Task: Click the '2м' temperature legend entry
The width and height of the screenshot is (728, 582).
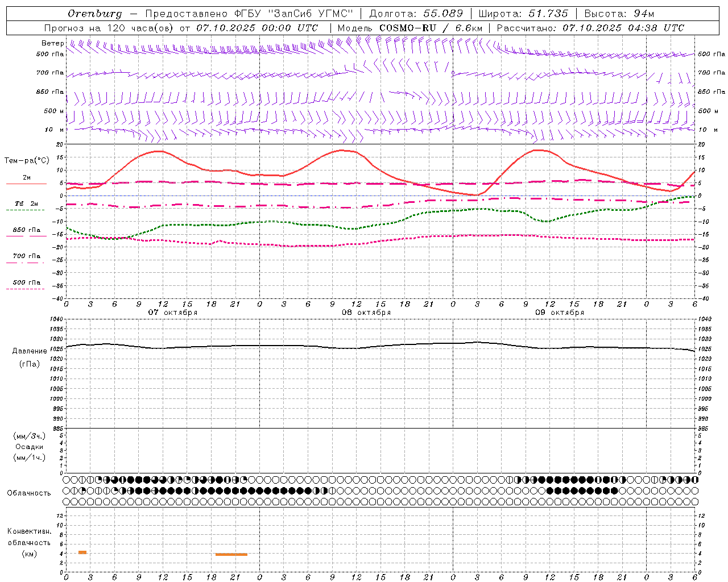Action: pyautogui.click(x=27, y=177)
